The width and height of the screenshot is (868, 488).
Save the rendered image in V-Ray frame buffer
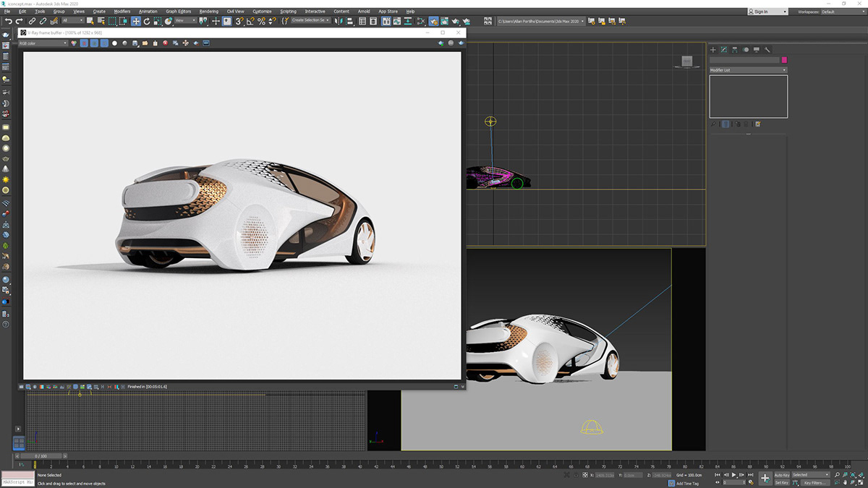tap(134, 43)
